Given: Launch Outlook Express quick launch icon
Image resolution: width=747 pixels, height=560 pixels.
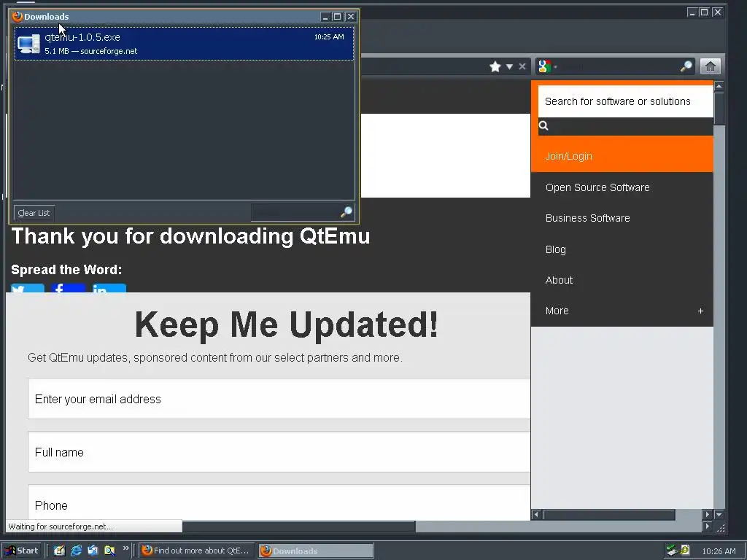Looking at the screenshot, I should click(93, 551).
